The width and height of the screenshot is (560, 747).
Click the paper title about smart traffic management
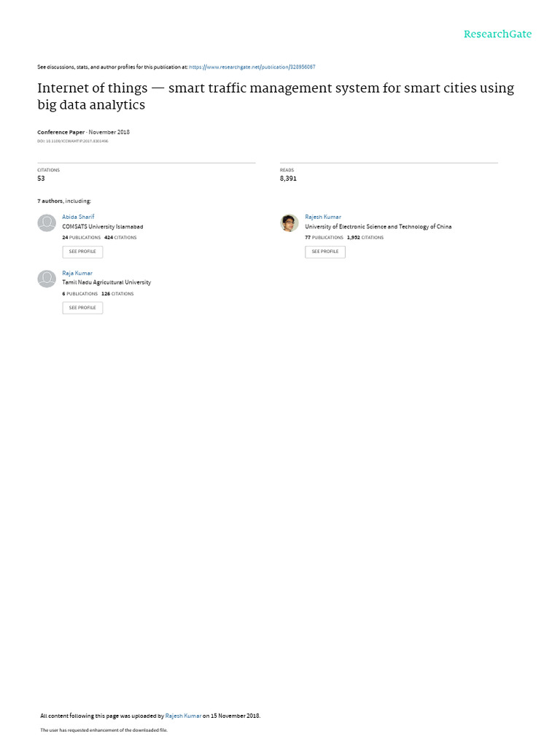pos(276,96)
